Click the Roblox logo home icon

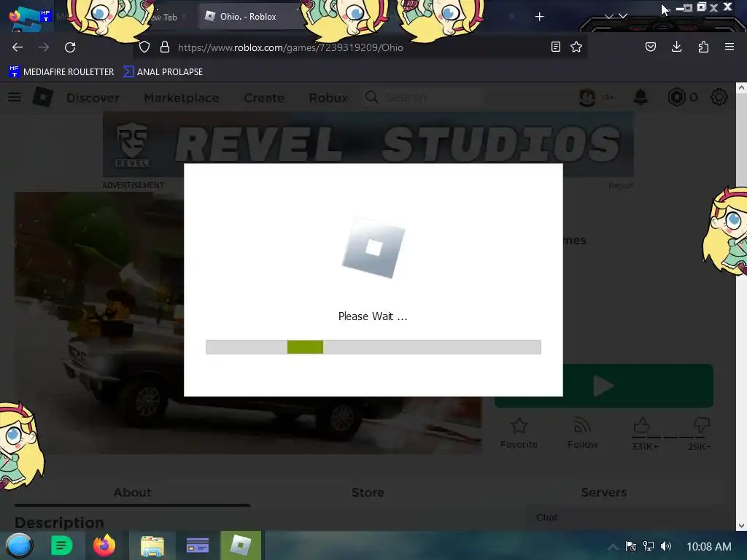(43, 97)
